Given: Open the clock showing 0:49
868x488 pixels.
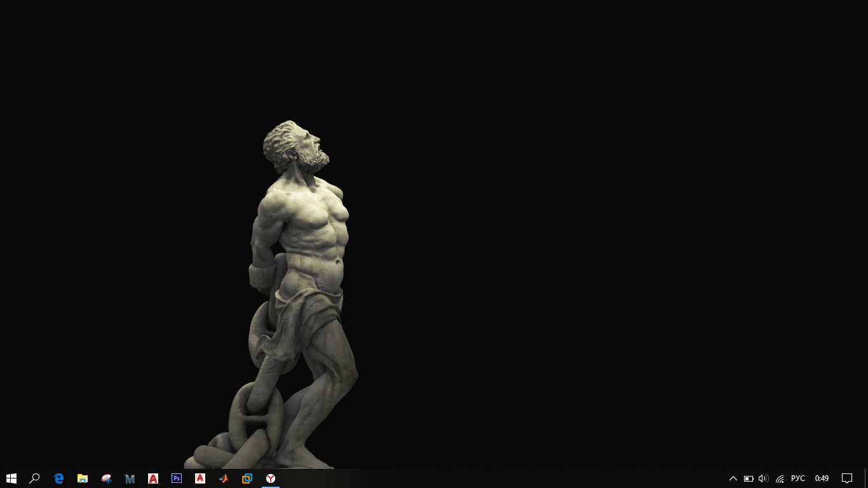Looking at the screenshot, I should click(x=822, y=478).
